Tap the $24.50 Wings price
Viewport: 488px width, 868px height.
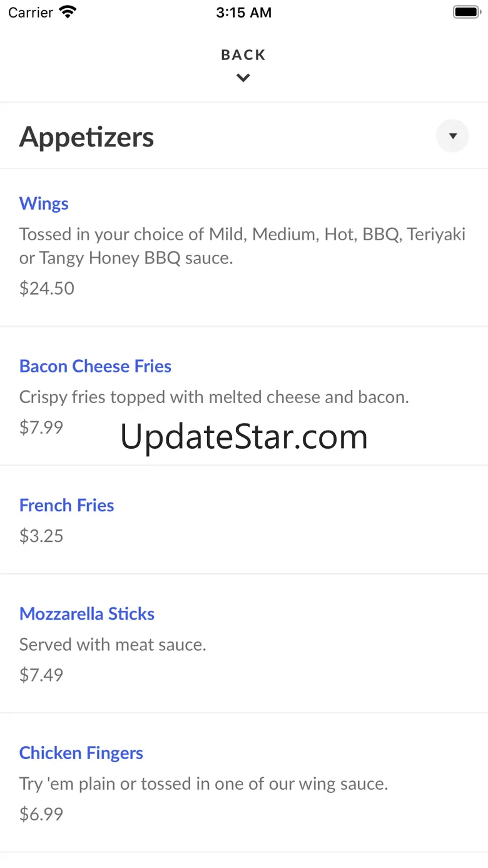pos(47,288)
